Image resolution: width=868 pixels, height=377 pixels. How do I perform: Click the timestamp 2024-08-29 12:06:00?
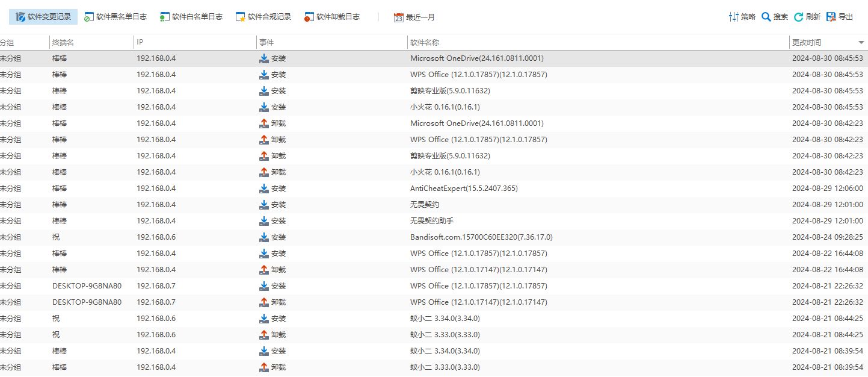(x=828, y=188)
